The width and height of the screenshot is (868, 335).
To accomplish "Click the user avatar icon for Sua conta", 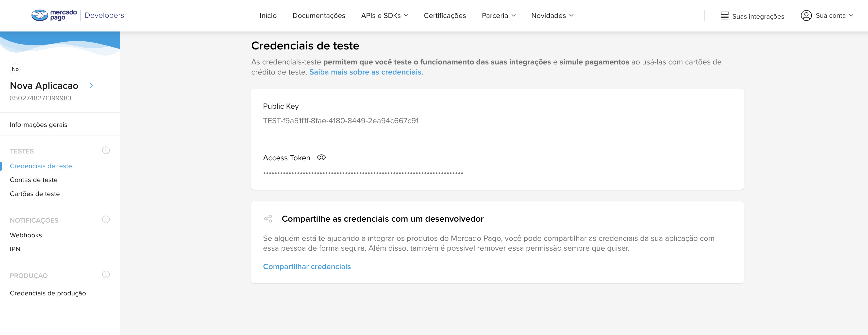I will (x=806, y=15).
